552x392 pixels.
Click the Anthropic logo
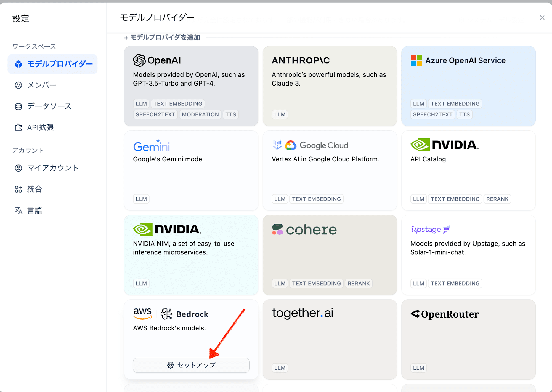pyautogui.click(x=301, y=60)
